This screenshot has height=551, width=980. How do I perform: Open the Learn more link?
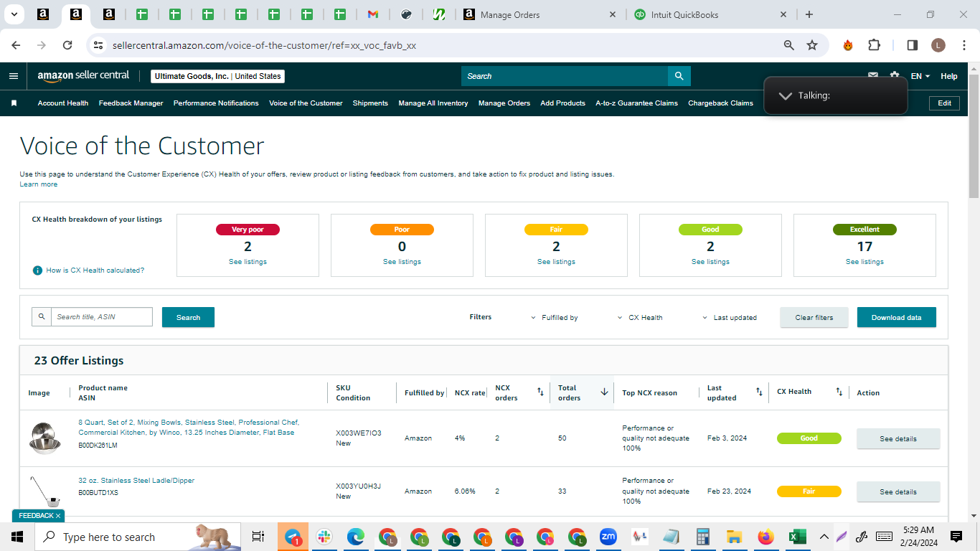click(39, 184)
